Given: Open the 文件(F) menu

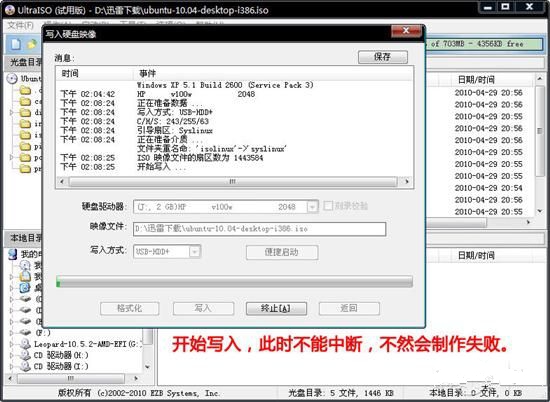Looking at the screenshot, I should [20, 26].
